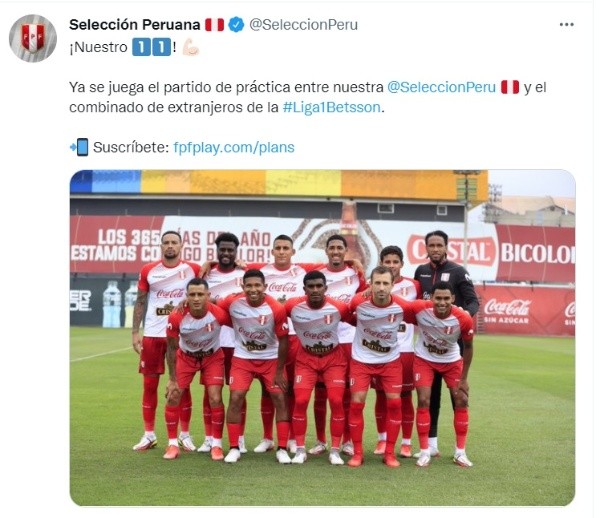Open the #Liga1Betsson hashtag

pos(332,108)
